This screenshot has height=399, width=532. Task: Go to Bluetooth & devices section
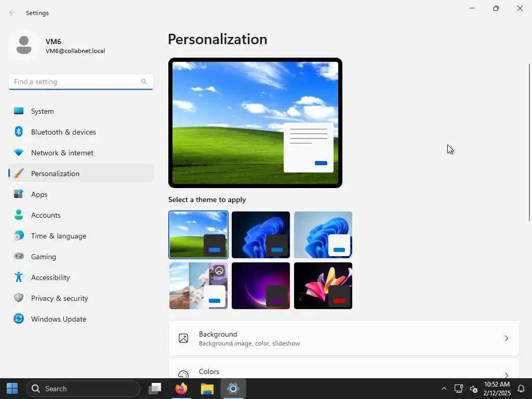click(81, 131)
